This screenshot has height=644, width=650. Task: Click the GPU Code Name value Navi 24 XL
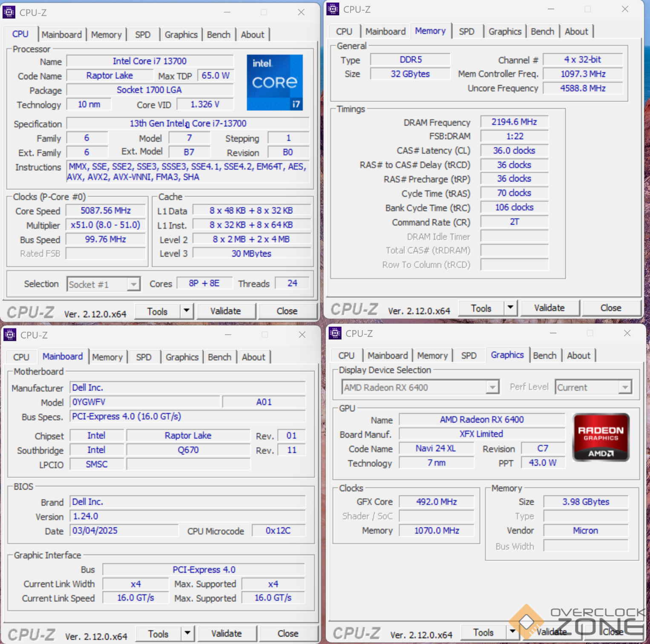(436, 448)
